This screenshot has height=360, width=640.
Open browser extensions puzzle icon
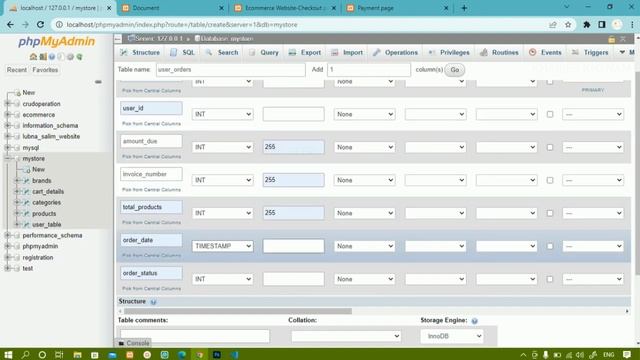click(587, 24)
